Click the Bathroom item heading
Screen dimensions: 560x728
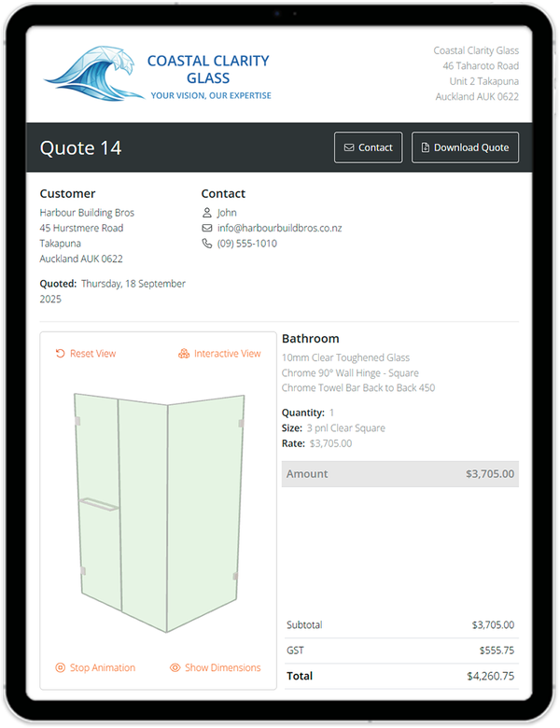tap(311, 339)
